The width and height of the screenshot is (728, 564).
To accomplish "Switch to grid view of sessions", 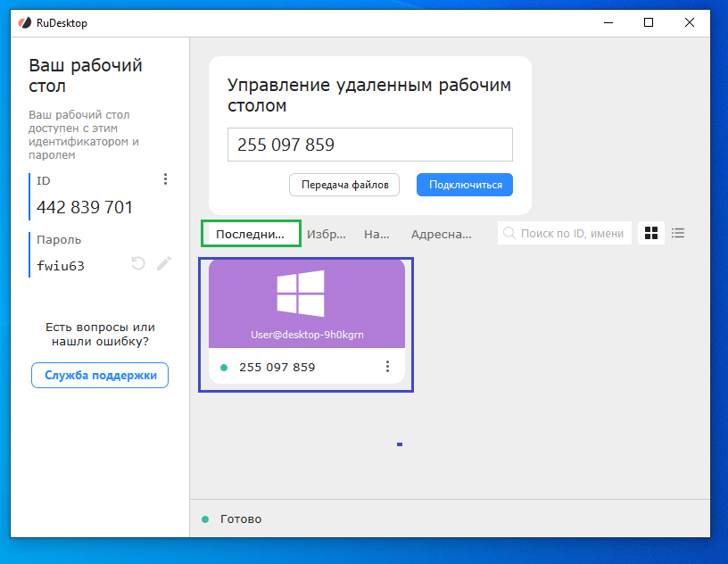I will point(651,233).
